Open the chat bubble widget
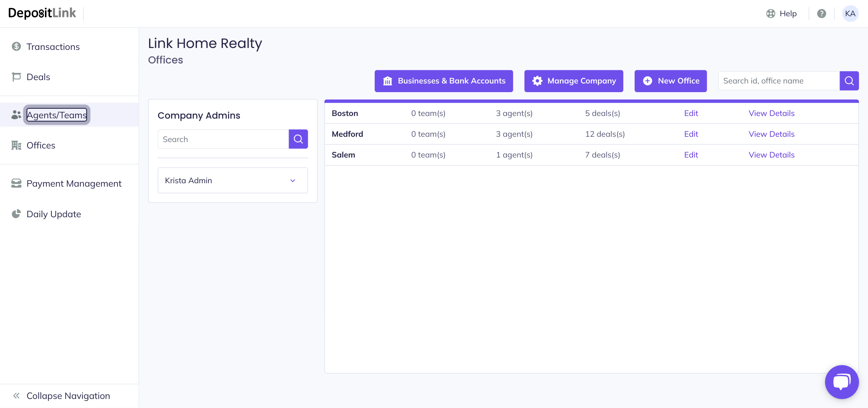Image resolution: width=868 pixels, height=408 pixels. pos(842,382)
